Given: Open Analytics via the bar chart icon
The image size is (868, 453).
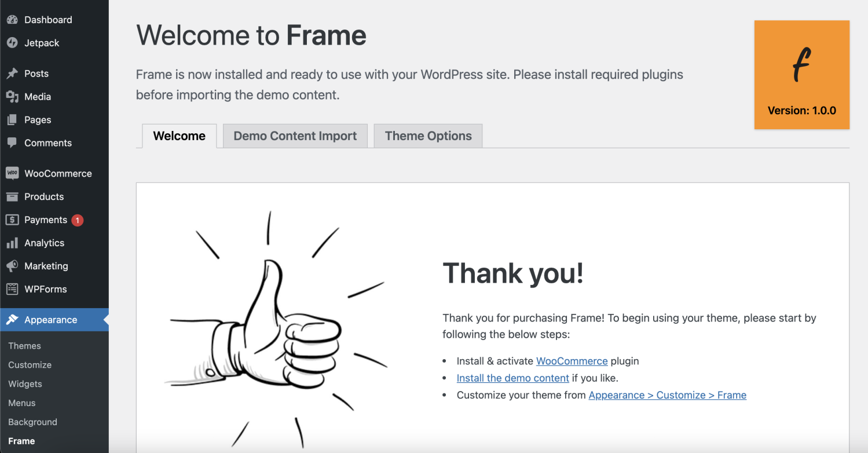Looking at the screenshot, I should (13, 243).
